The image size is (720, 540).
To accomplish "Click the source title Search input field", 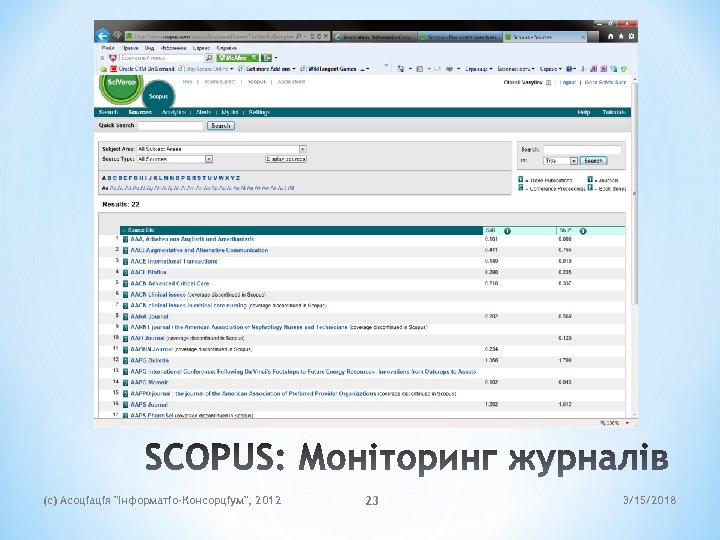I will 582,149.
